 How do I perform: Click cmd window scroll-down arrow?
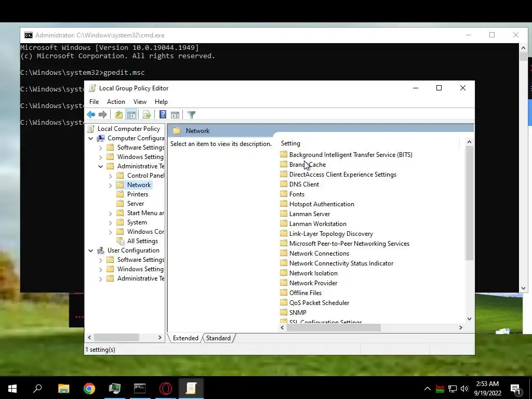click(x=523, y=288)
